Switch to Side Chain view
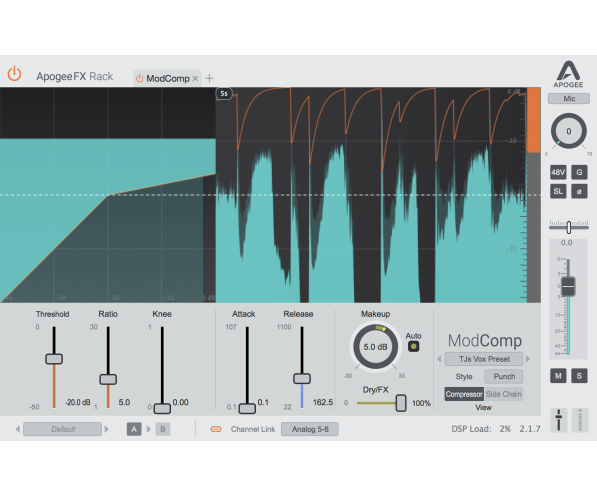This screenshot has width=597, height=497. point(504,394)
